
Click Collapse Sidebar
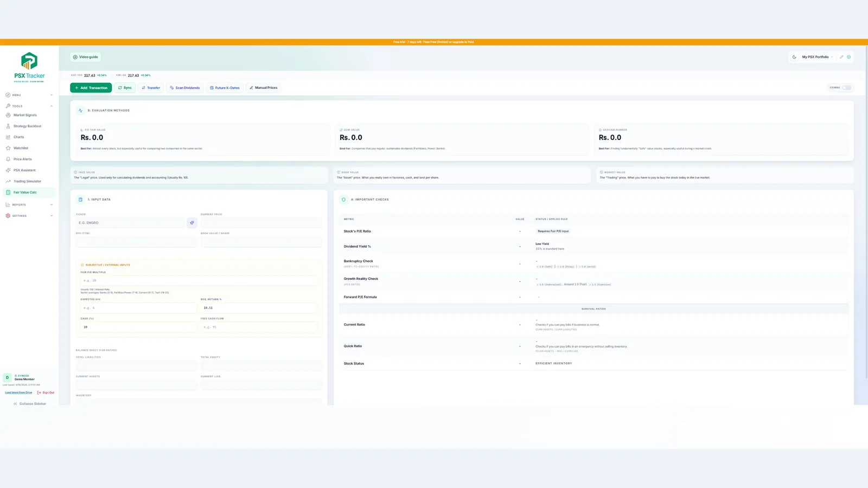(30, 404)
